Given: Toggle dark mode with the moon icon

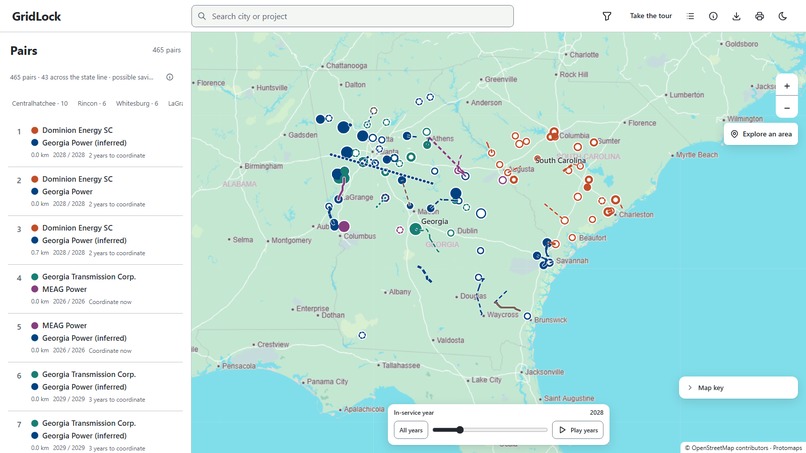Looking at the screenshot, I should 782,16.
